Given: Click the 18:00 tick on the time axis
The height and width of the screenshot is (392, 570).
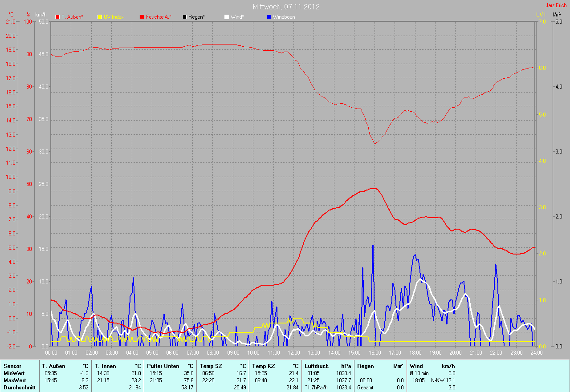Looking at the screenshot, I should tap(415, 353).
